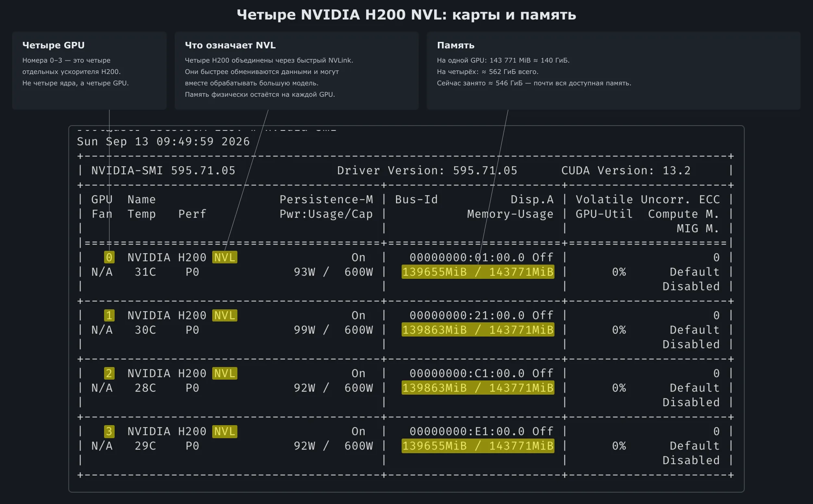Click bus id 00000000:21:00.0
Viewport: 813px width, 504px height.
(x=467, y=315)
